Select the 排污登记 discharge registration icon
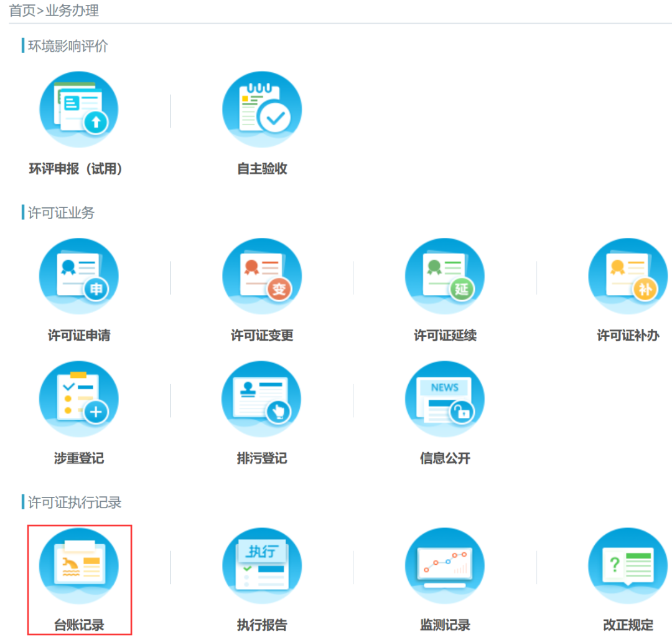The image size is (672, 637). pyautogui.click(x=262, y=399)
